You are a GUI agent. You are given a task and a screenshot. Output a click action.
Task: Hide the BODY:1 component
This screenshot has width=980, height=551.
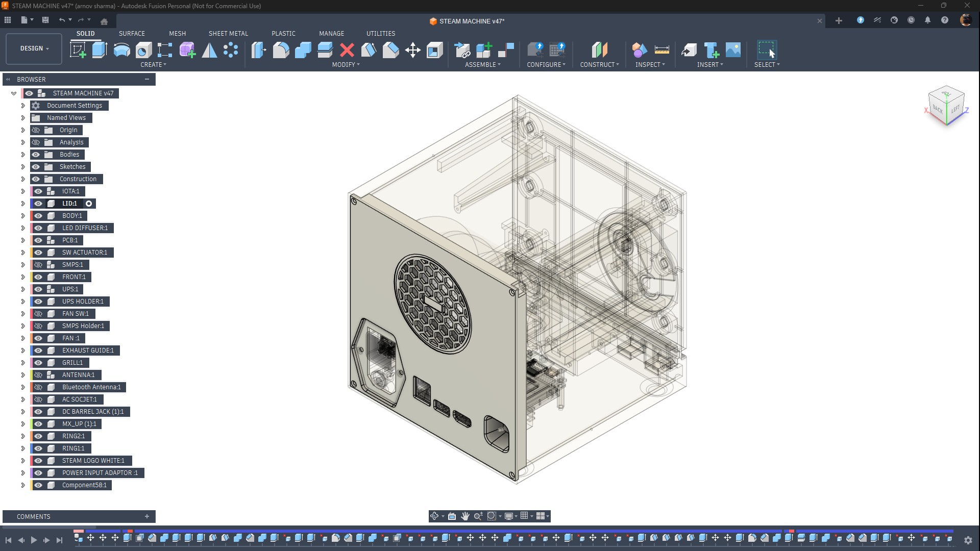38,216
